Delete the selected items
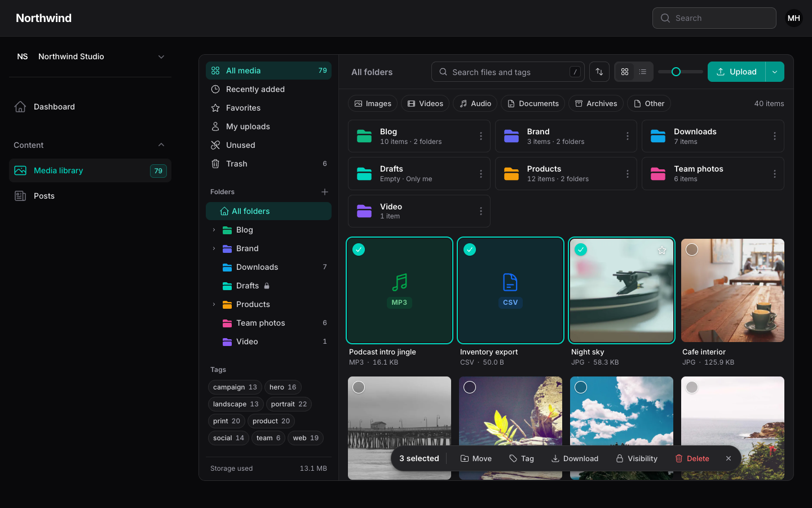 (692, 458)
